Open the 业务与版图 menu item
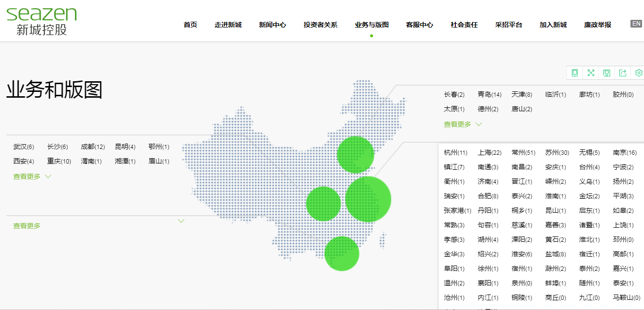644x310 pixels. pyautogui.click(x=371, y=25)
